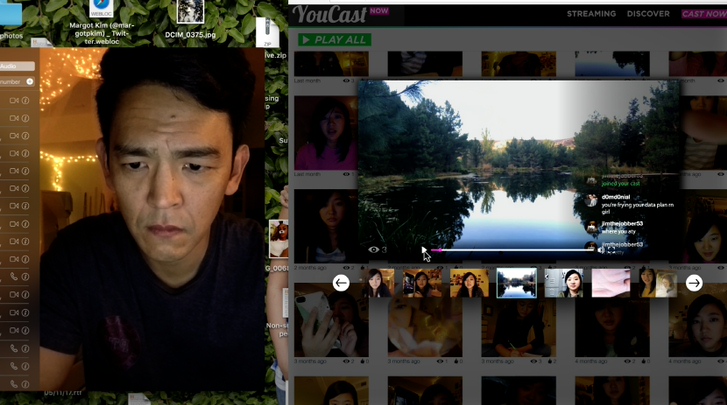The width and height of the screenshot is (727, 405).
Task: Select the lake thumbnail in the carousel
Action: click(517, 283)
